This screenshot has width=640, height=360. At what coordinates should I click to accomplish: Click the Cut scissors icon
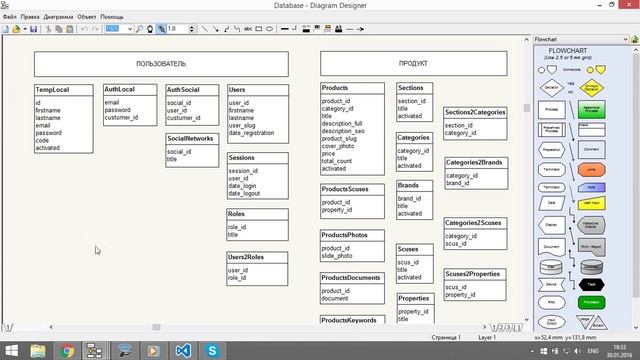point(48,29)
